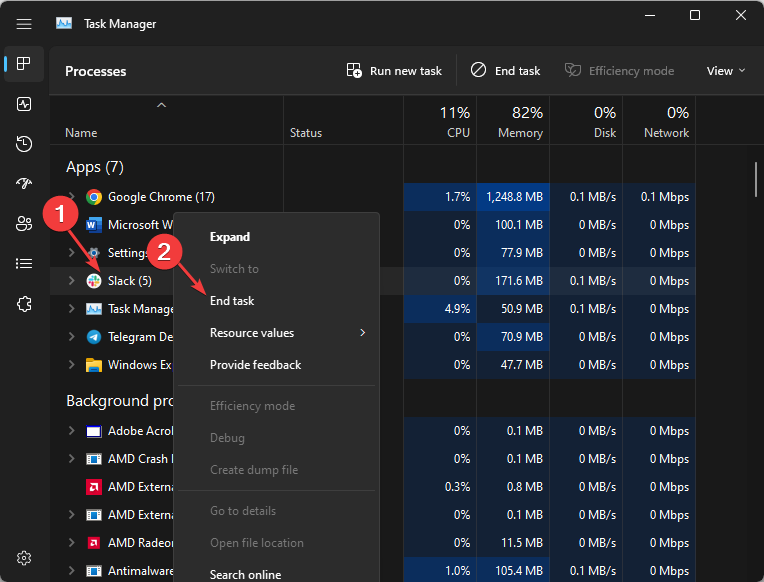Click the Adobe Acrobat process icon
Screen dimensions: 764x582
[x=94, y=431]
